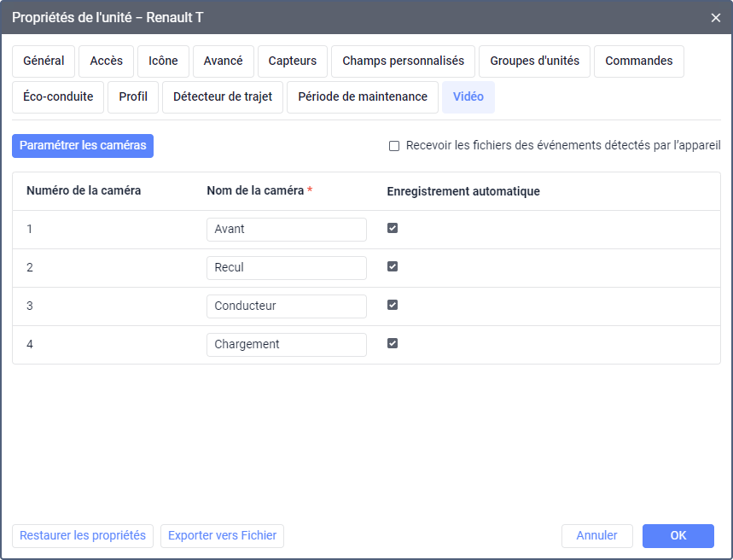Click Restaurer les propriétés

click(x=83, y=536)
